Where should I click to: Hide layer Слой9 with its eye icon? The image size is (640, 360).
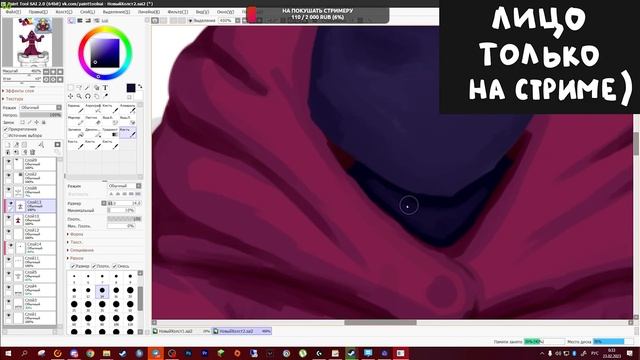pyautogui.click(x=9, y=162)
